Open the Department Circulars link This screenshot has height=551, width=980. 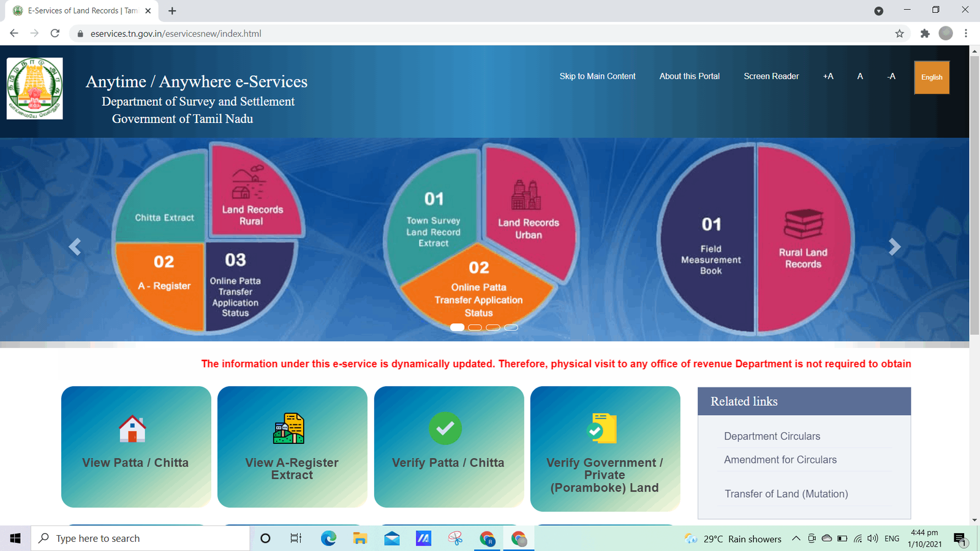coord(772,436)
